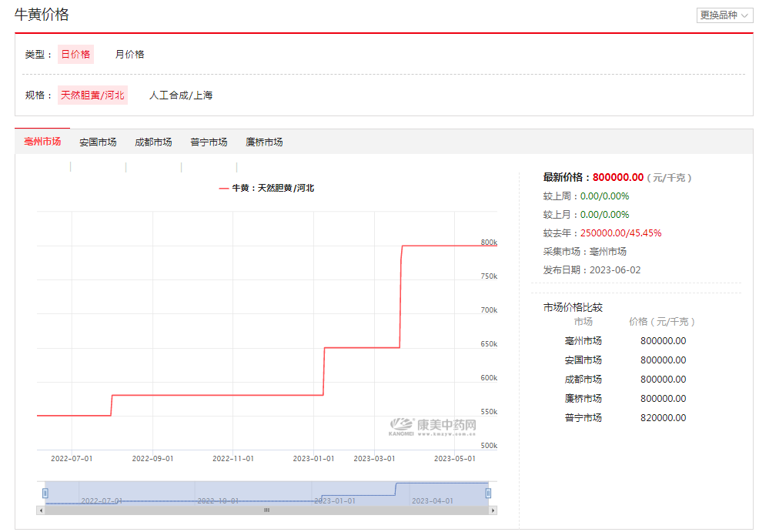Click the left handle of the range navigator
Screen dimensions: 759x532
pyautogui.click(x=45, y=493)
